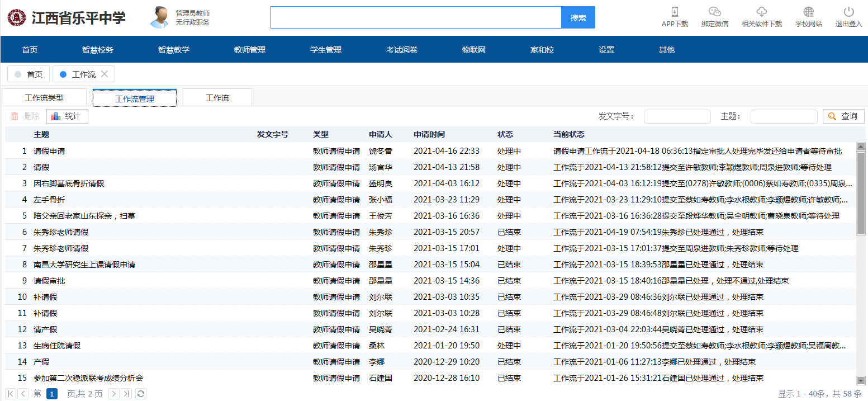
Task: Click the 查询 search button
Action: tap(843, 116)
